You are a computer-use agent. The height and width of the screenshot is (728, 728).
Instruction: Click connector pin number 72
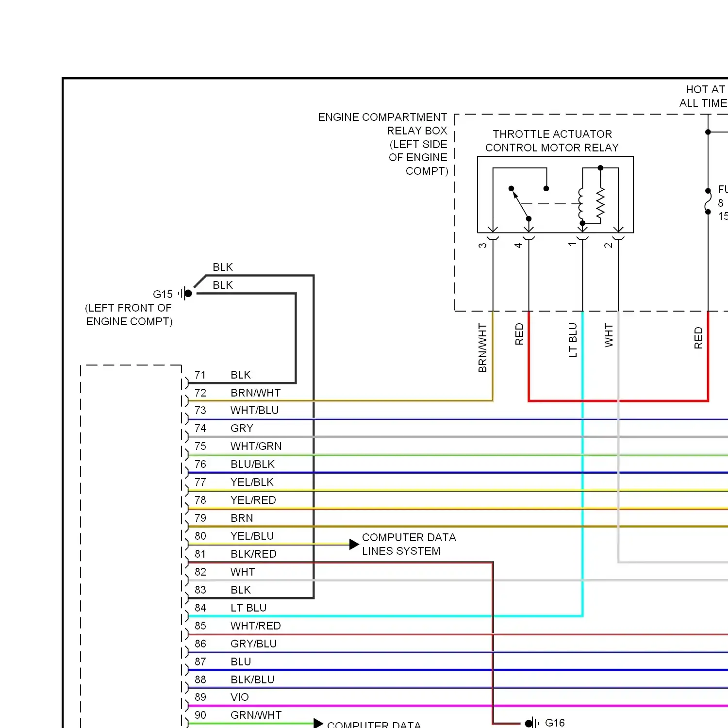(x=200, y=393)
